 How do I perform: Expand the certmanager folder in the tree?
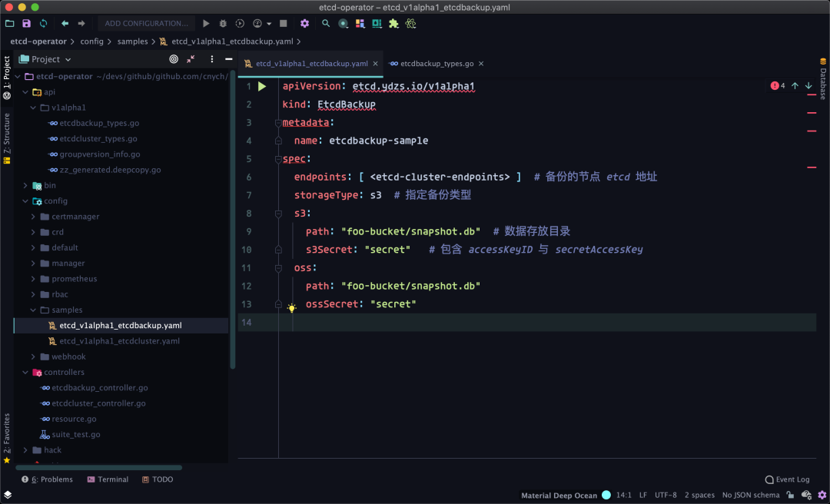33,217
